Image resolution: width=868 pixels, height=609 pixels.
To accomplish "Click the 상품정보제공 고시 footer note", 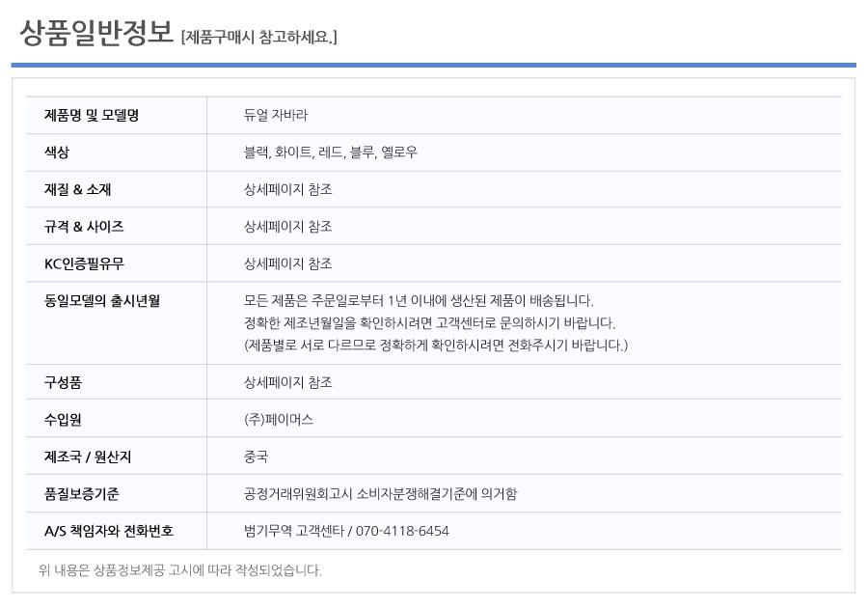I will pyautogui.click(x=180, y=570).
